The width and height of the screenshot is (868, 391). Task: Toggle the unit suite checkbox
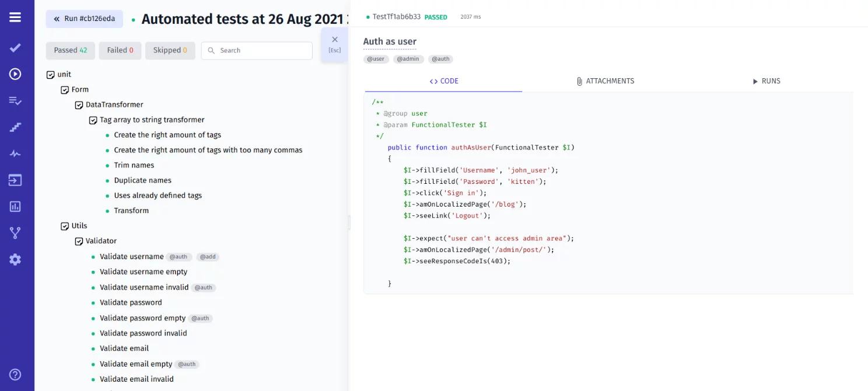pyautogui.click(x=51, y=75)
